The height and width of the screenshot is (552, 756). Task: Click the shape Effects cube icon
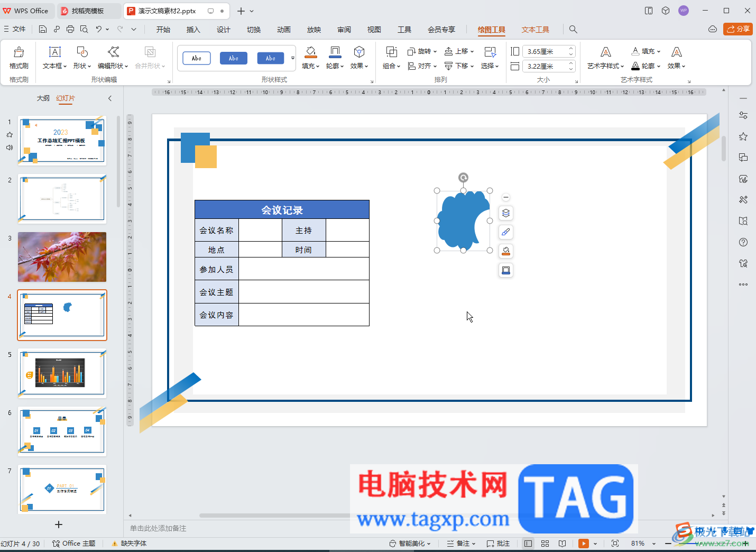[x=359, y=52]
